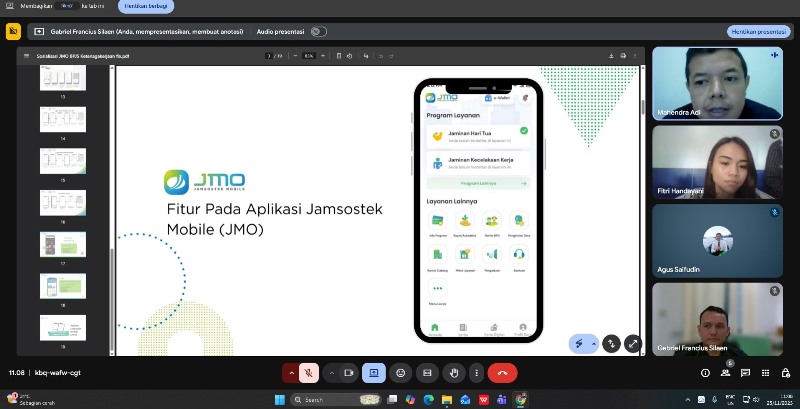Click the 'Hentikan presentasi' button
Image resolution: width=800 pixels, height=409 pixels.
point(758,31)
